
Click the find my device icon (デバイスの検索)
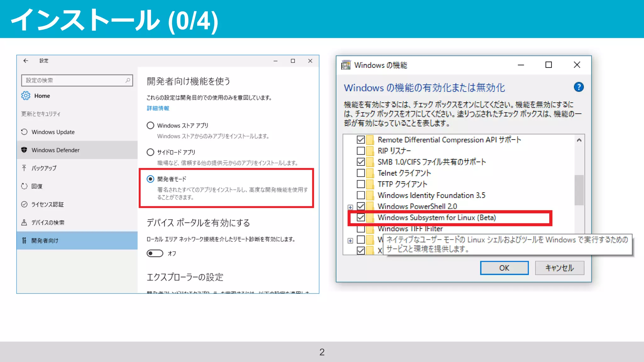click(24, 222)
